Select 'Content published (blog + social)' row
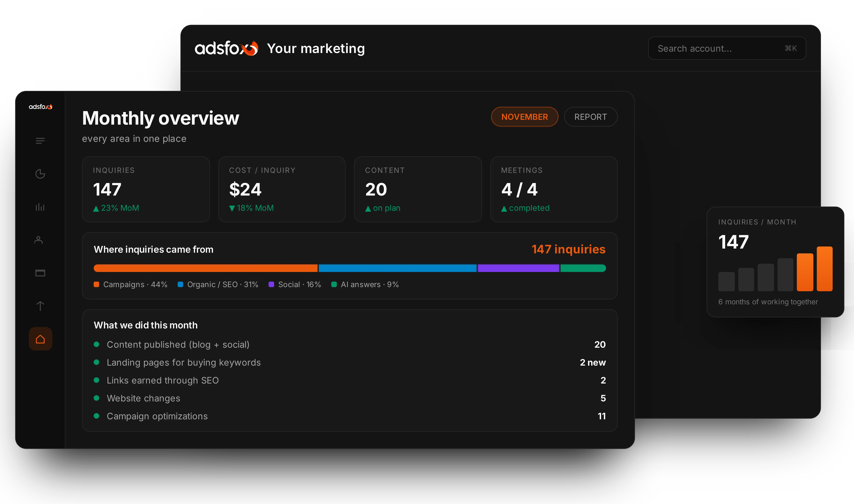The image size is (854, 504). tap(350, 344)
